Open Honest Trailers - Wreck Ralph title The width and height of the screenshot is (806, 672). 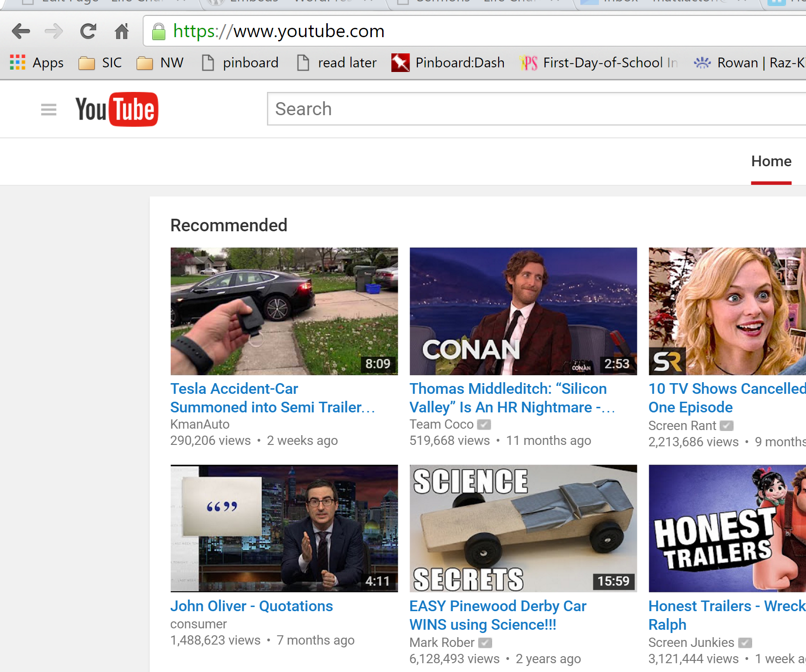(x=727, y=615)
